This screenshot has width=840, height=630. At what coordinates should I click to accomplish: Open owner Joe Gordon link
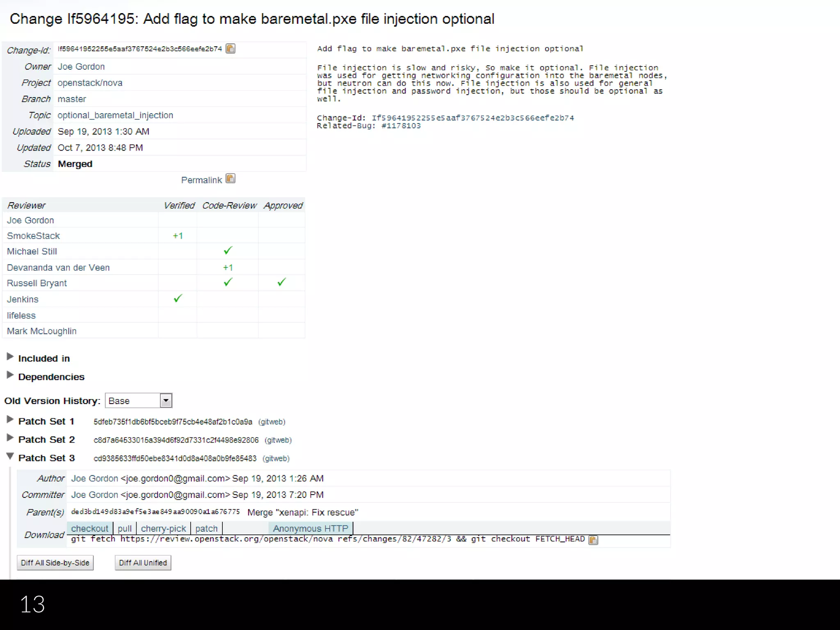click(x=81, y=66)
